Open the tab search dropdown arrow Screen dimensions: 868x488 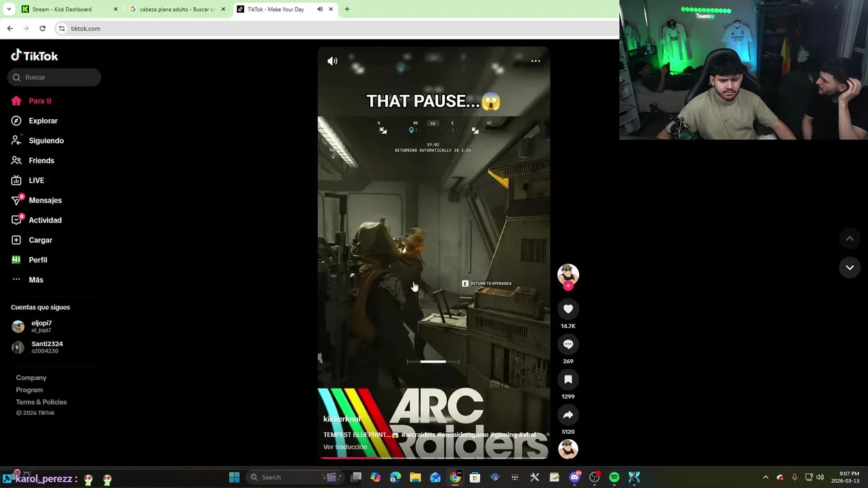click(9, 9)
